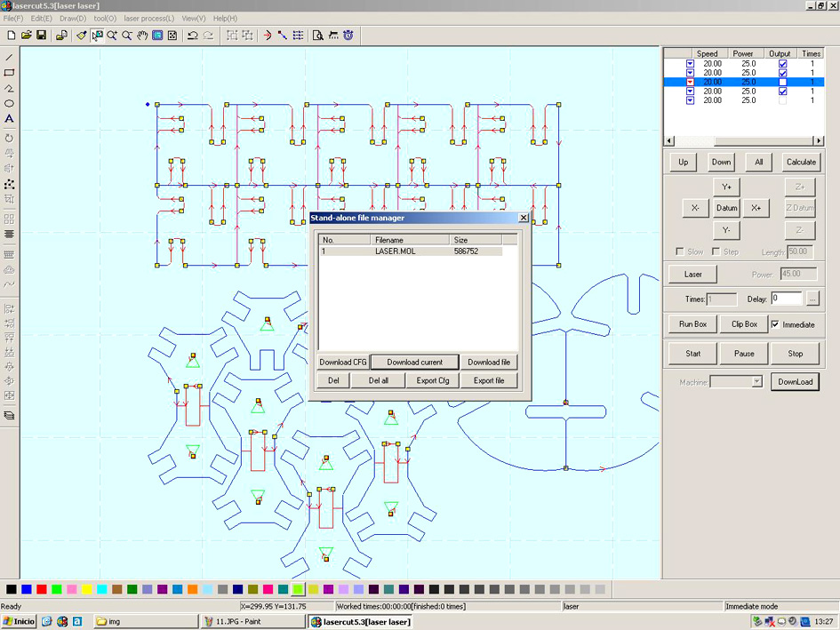840x630 pixels.
Task: Toggle Output checkbox in first layer row
Action: point(783,64)
